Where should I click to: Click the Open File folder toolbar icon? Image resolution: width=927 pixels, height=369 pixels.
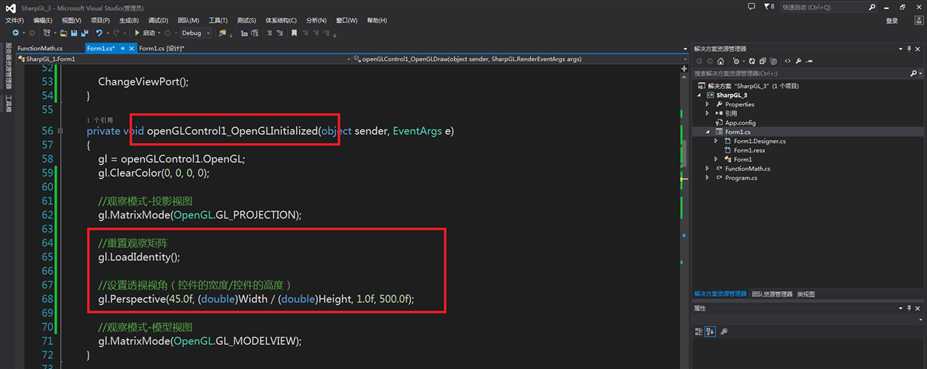[63, 33]
